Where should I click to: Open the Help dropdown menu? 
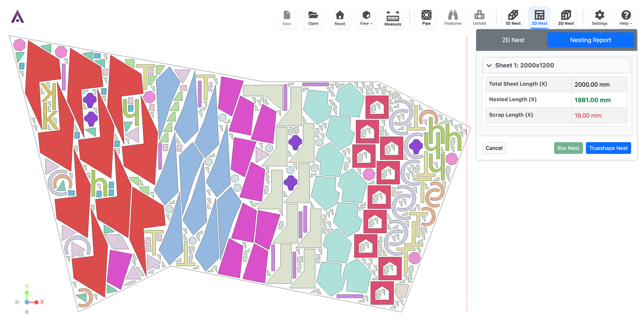point(626,18)
